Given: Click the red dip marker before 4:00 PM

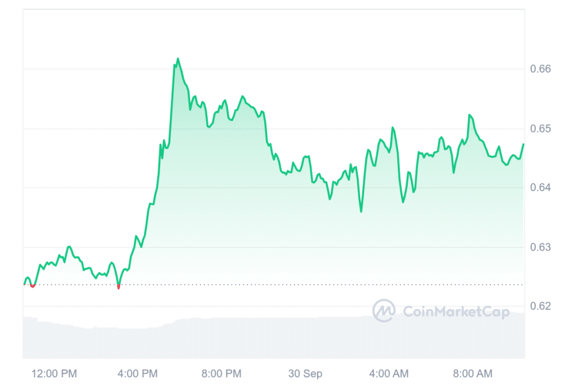Looking at the screenshot, I should coord(119,286).
